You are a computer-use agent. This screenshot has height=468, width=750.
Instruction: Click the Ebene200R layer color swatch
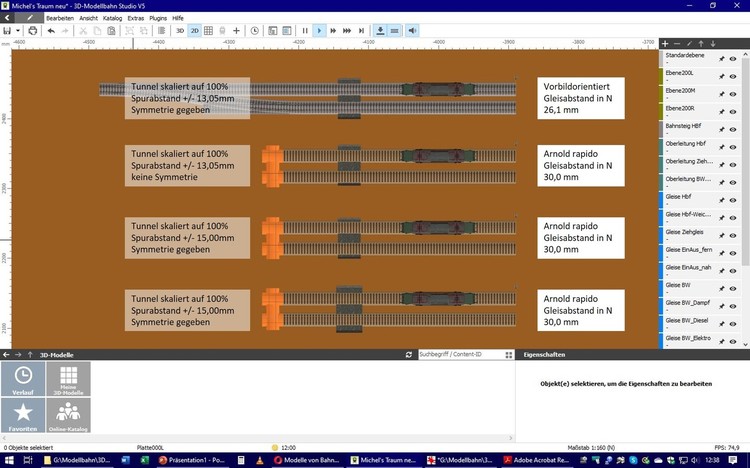click(x=662, y=111)
